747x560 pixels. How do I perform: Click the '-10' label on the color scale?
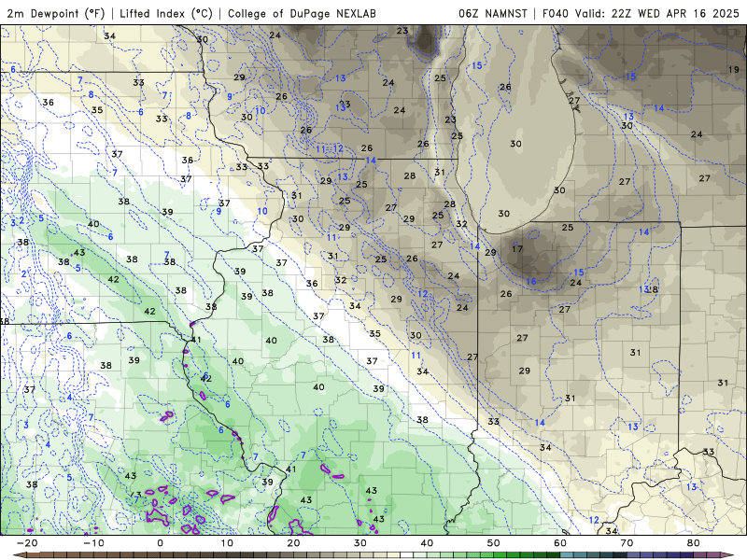(x=93, y=543)
